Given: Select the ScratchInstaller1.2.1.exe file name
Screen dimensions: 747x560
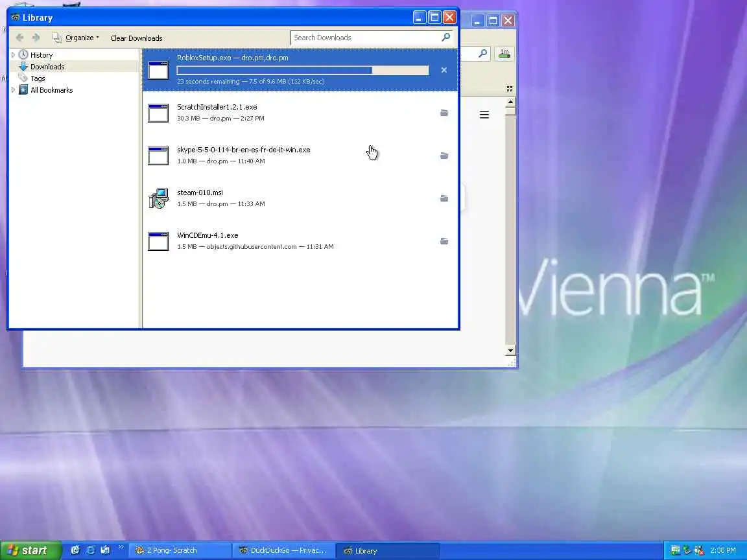Looking at the screenshot, I should coord(217,107).
